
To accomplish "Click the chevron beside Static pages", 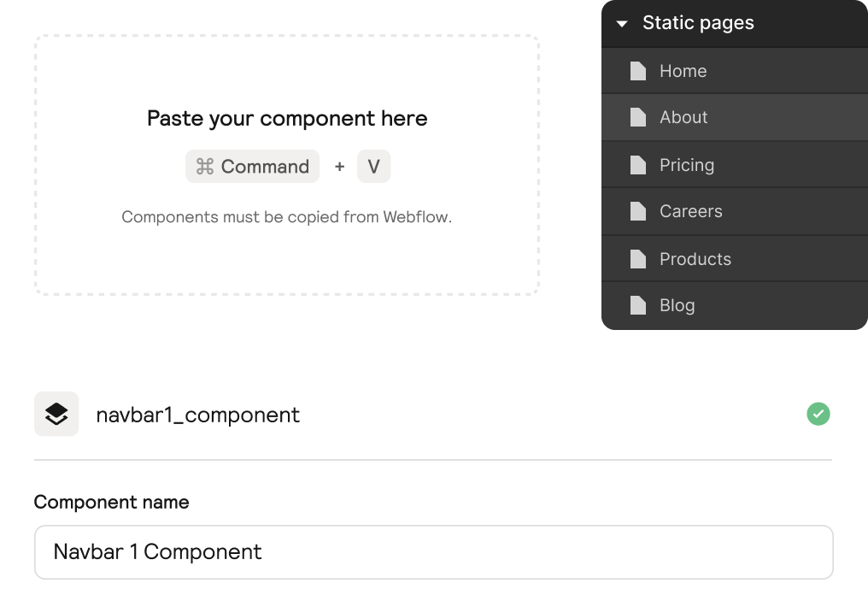I will point(622,23).
